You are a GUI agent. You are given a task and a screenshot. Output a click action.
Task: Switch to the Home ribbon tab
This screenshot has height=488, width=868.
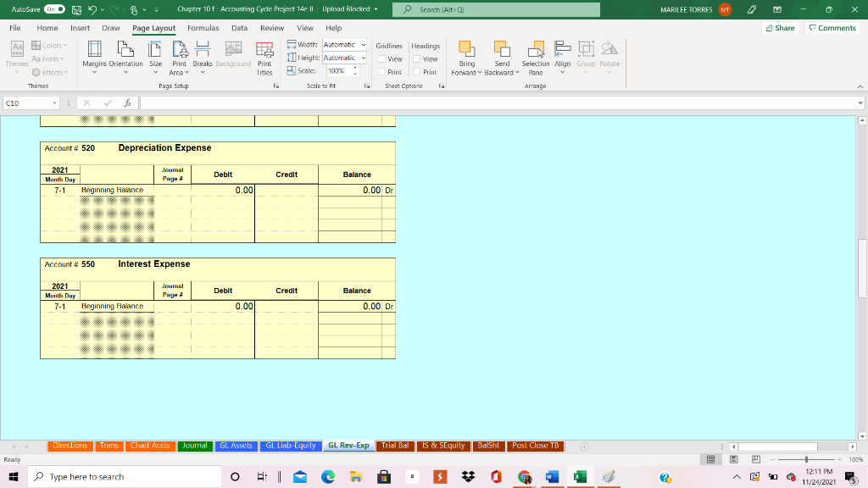click(47, 28)
